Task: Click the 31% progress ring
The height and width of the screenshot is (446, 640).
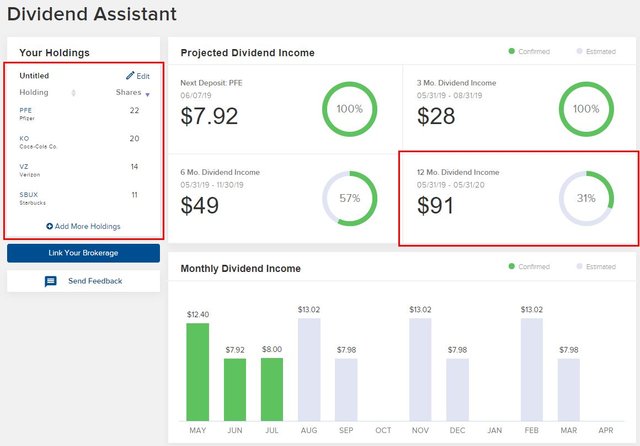Action: 586,198
